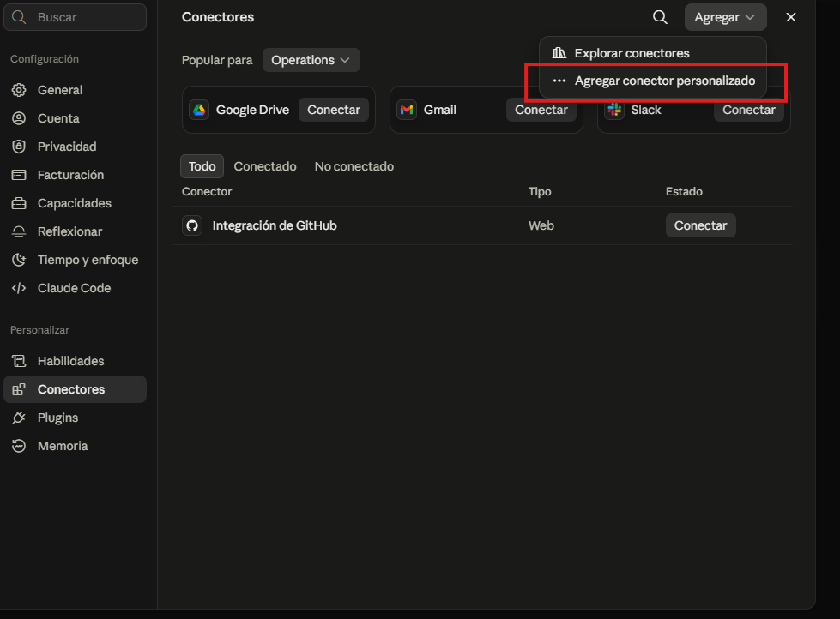The height and width of the screenshot is (619, 840).
Task: Switch to the No conectado tab
Action: point(354,166)
